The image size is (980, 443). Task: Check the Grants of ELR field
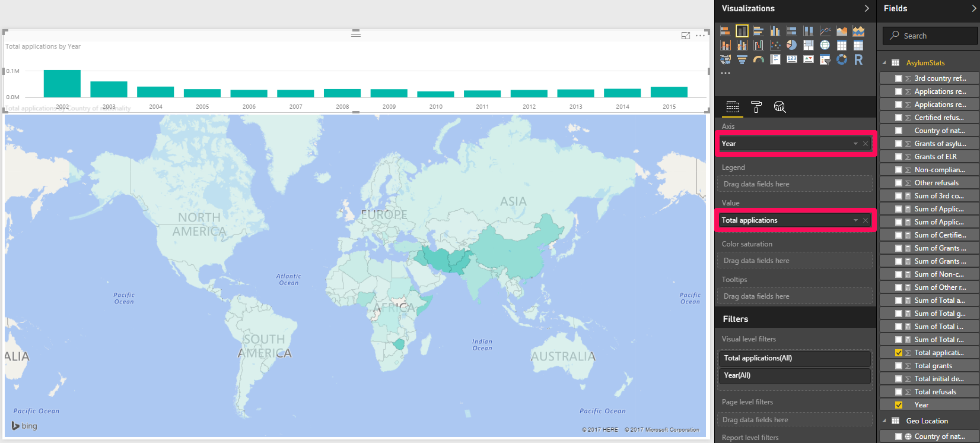(899, 157)
